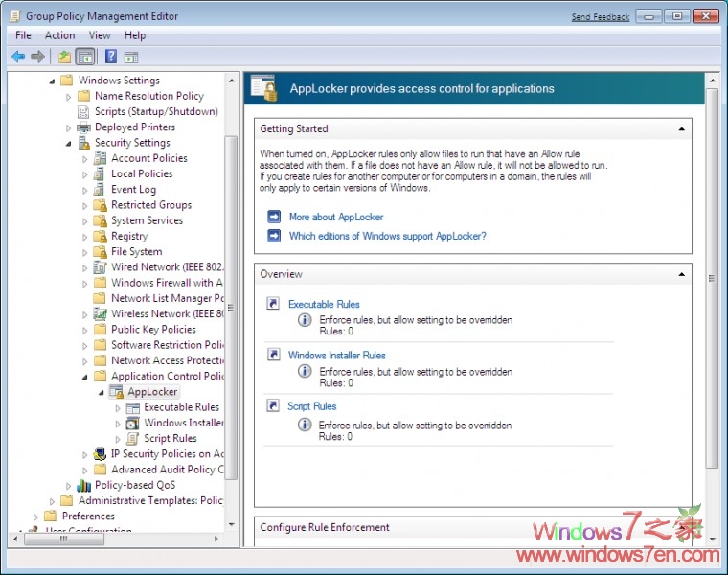Click shortcut icon next to Executable Rules overview

tap(273, 304)
